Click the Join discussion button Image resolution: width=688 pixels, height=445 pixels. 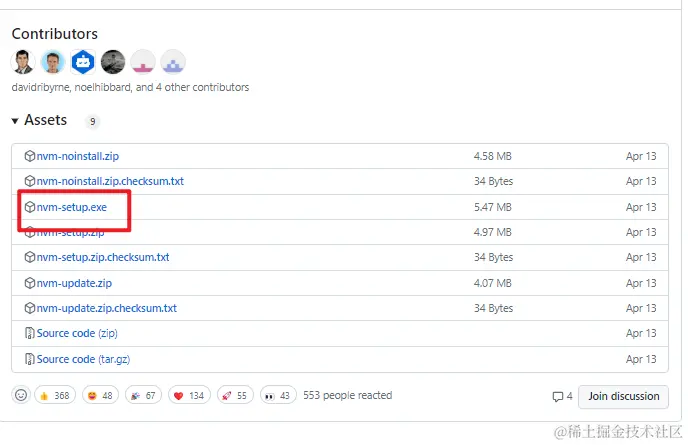click(x=624, y=397)
